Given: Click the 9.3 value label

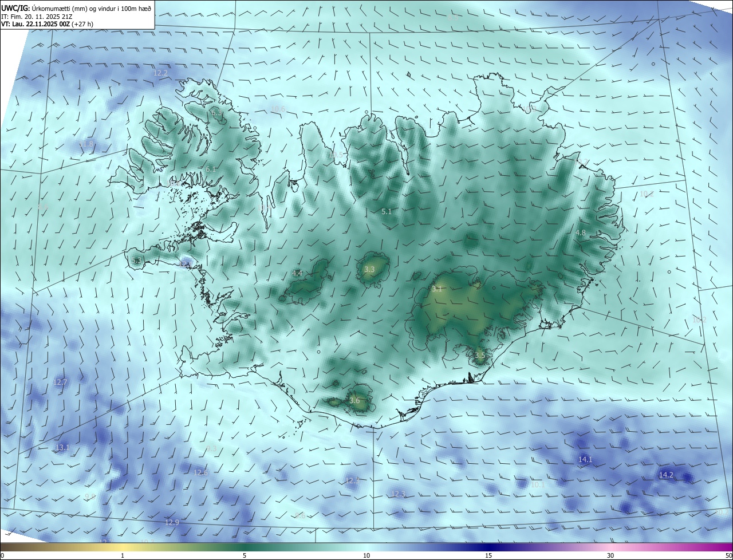Looking at the screenshot, I should tap(211, 448).
